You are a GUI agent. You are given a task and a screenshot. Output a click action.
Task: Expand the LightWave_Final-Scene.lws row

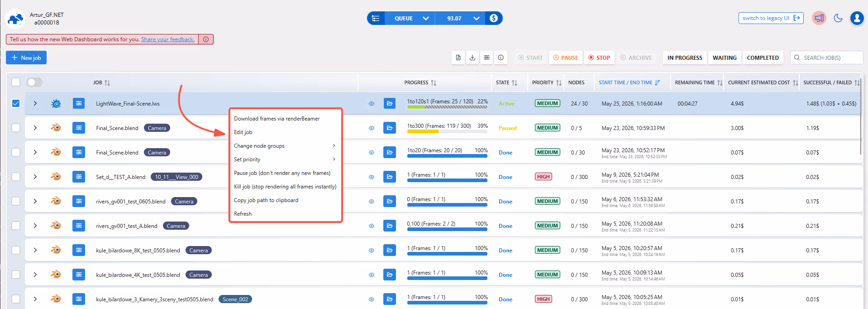(35, 103)
